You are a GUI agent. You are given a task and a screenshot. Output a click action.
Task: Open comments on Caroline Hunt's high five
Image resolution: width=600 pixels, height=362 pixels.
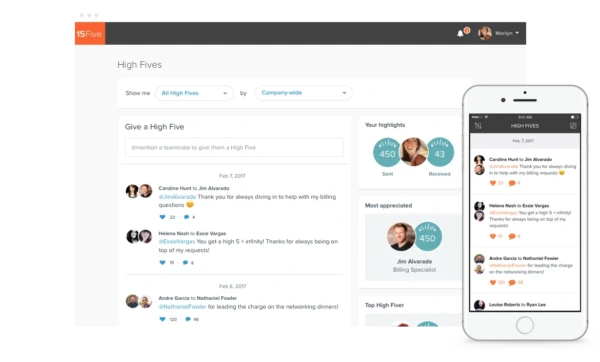click(x=186, y=217)
